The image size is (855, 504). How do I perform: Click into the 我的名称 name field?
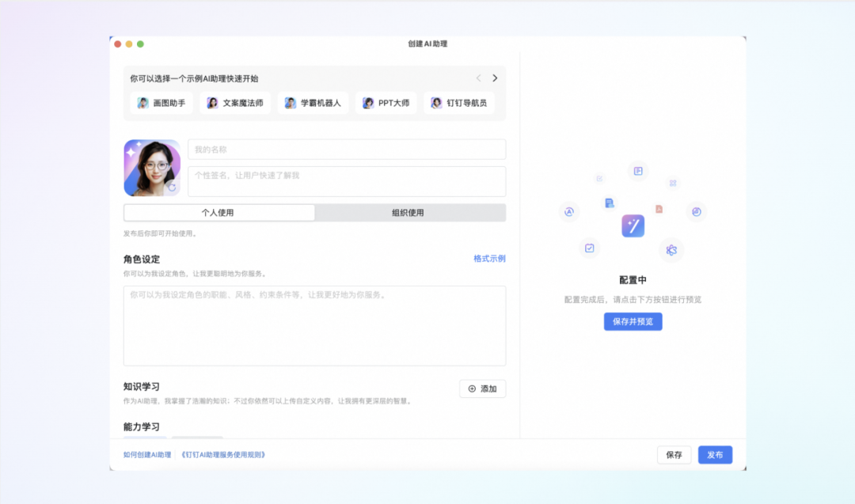coord(346,150)
